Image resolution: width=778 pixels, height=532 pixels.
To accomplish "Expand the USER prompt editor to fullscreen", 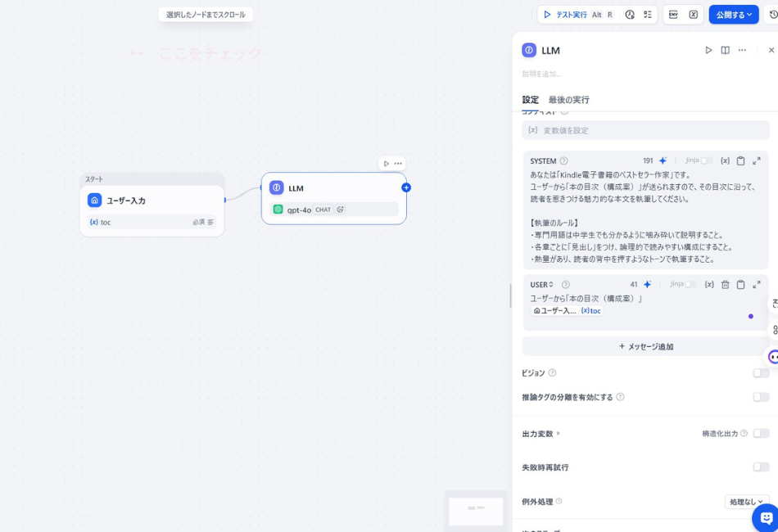I will pyautogui.click(x=756, y=284).
